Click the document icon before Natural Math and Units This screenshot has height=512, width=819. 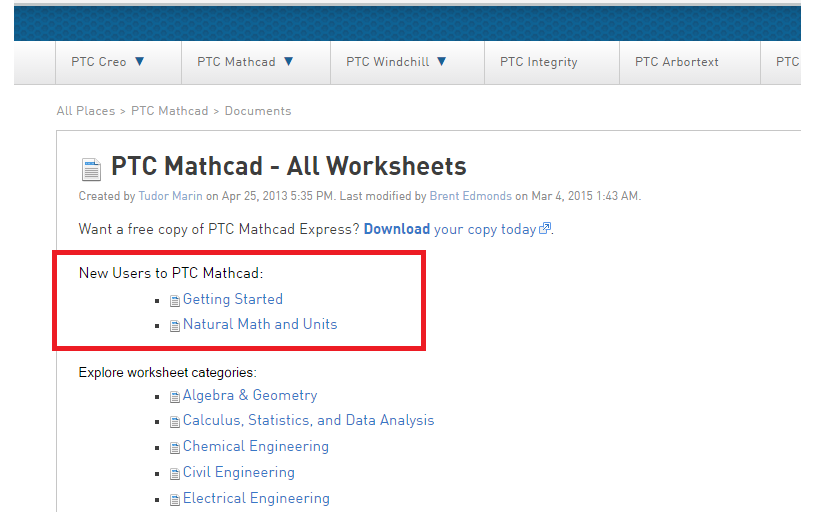tap(175, 326)
